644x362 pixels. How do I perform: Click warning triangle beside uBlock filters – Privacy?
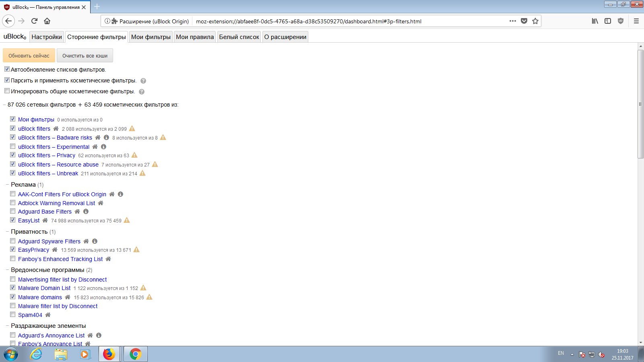click(134, 155)
